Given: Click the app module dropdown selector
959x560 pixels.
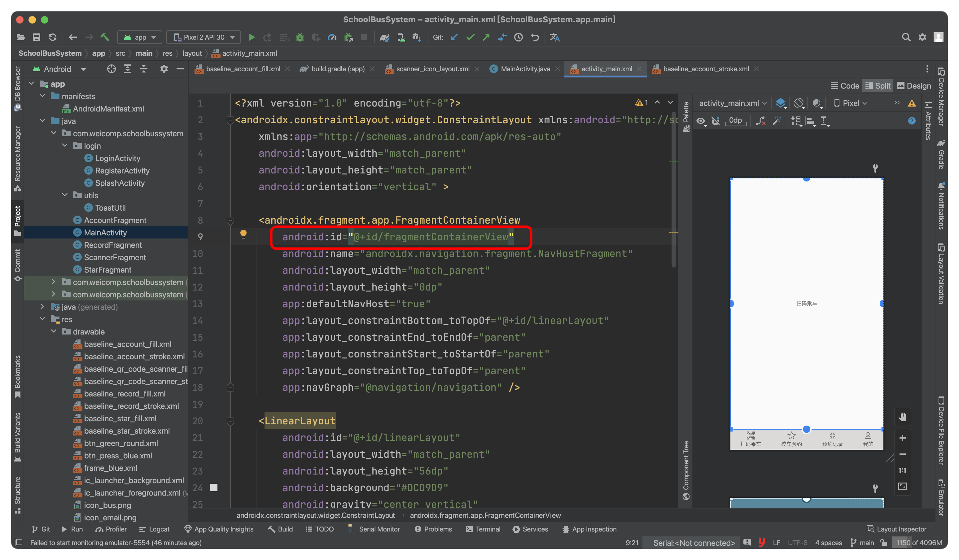Looking at the screenshot, I should click(x=141, y=37).
